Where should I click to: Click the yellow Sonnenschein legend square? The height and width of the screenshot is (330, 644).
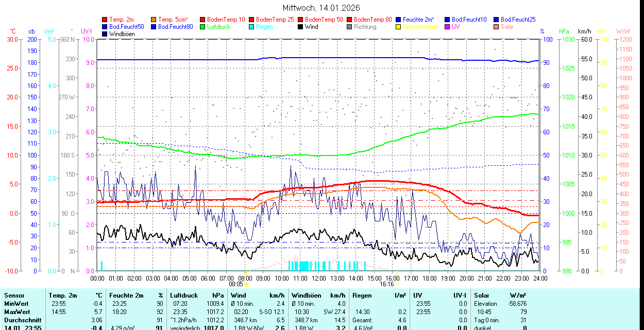click(x=398, y=27)
